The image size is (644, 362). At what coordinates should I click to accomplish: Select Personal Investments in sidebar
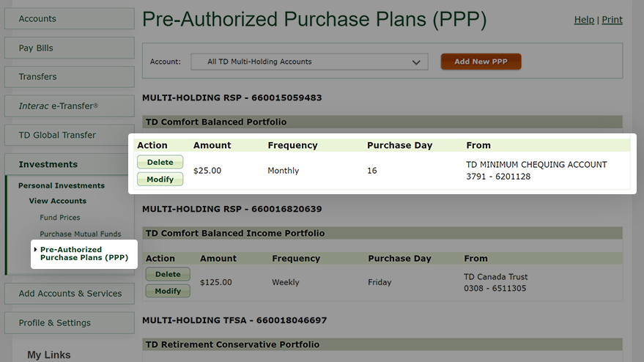click(x=62, y=185)
